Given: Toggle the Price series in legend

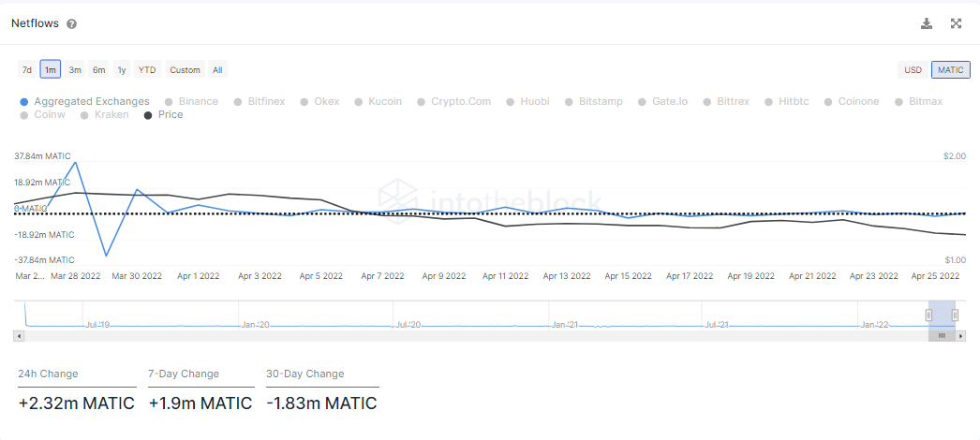Looking at the screenshot, I should [164, 115].
